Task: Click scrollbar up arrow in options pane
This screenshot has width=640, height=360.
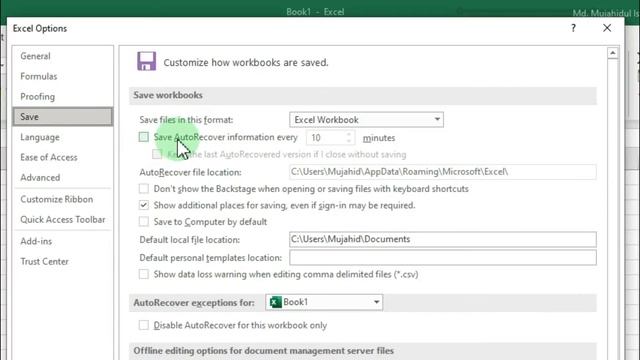Action: [612, 53]
